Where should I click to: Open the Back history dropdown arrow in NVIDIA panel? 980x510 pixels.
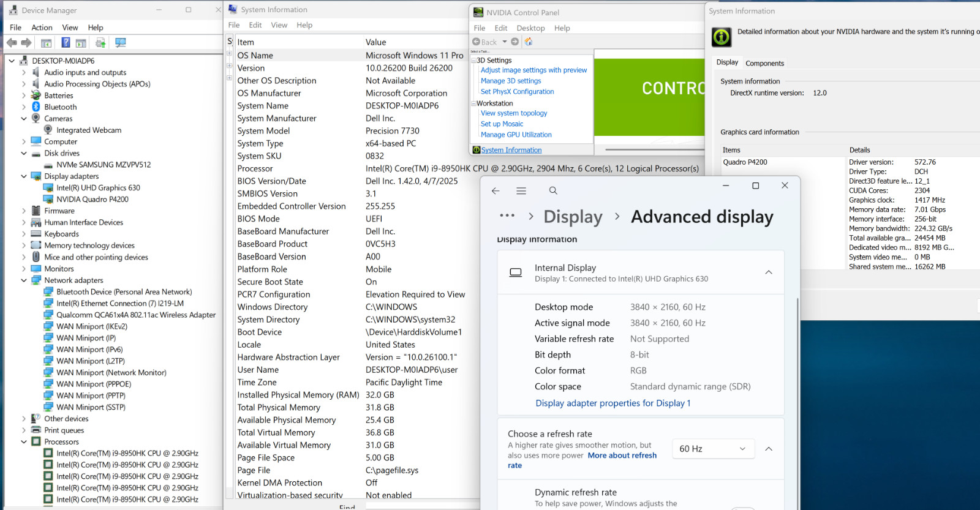(505, 42)
